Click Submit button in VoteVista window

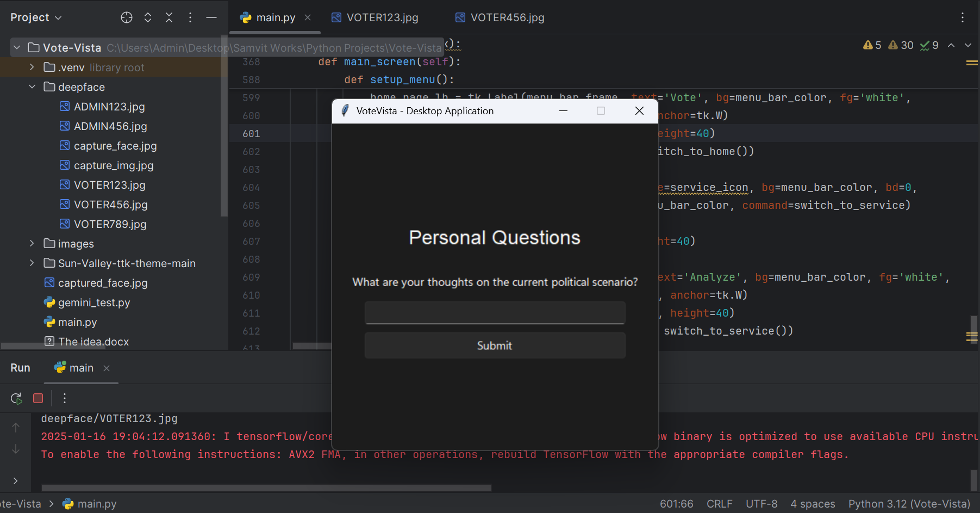point(495,345)
